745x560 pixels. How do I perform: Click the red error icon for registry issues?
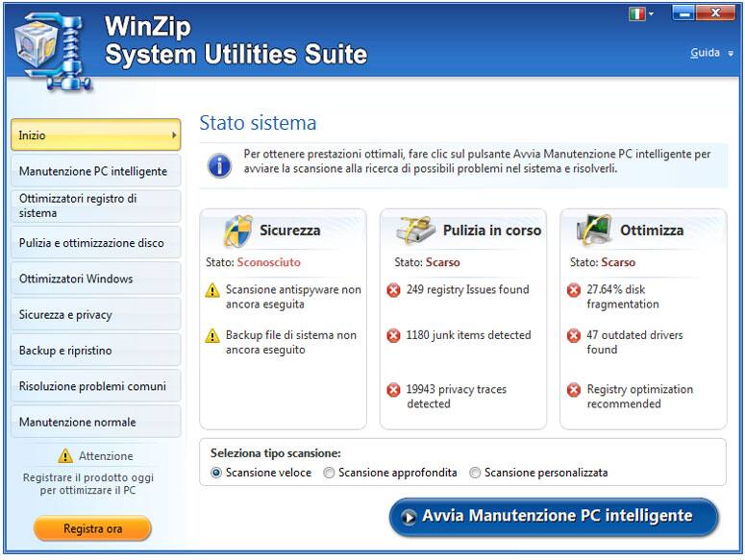point(393,290)
